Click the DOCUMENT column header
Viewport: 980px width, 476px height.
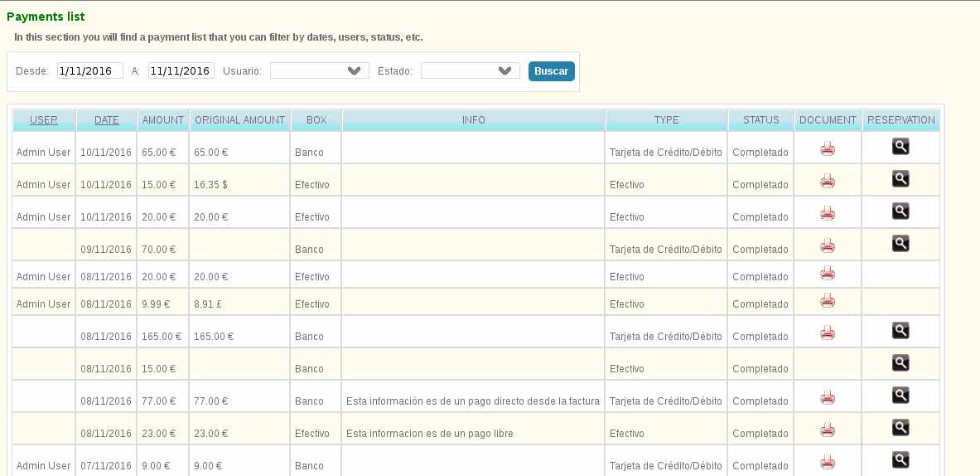tap(828, 120)
